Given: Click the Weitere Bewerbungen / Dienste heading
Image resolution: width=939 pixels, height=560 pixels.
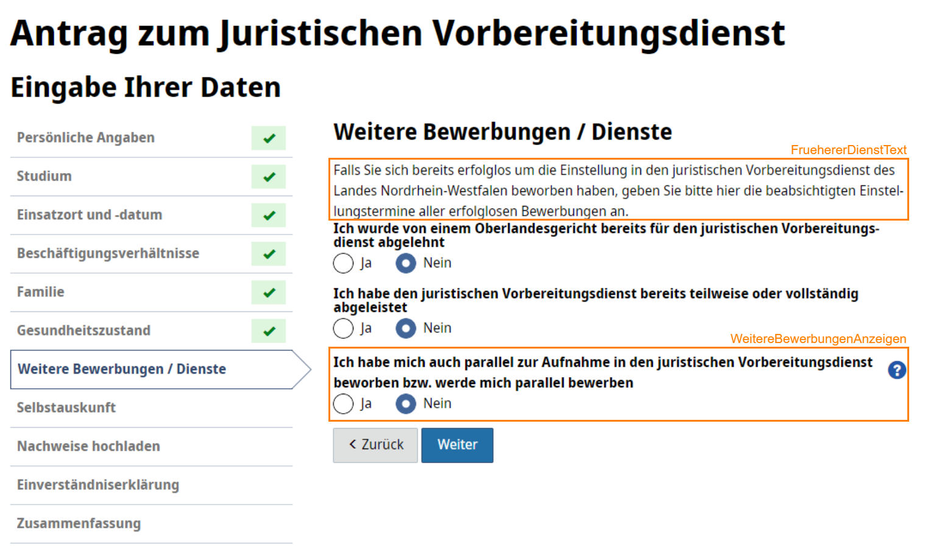Looking at the screenshot, I should point(503,132).
